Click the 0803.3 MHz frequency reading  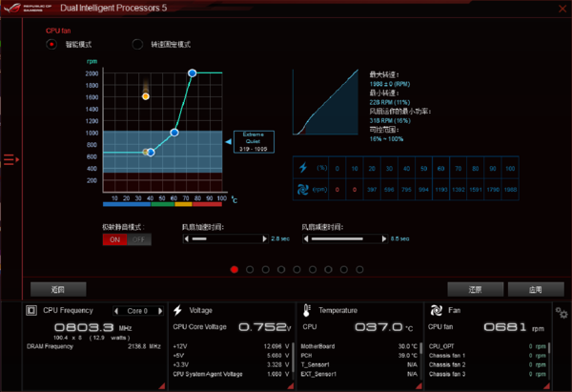tap(93, 327)
